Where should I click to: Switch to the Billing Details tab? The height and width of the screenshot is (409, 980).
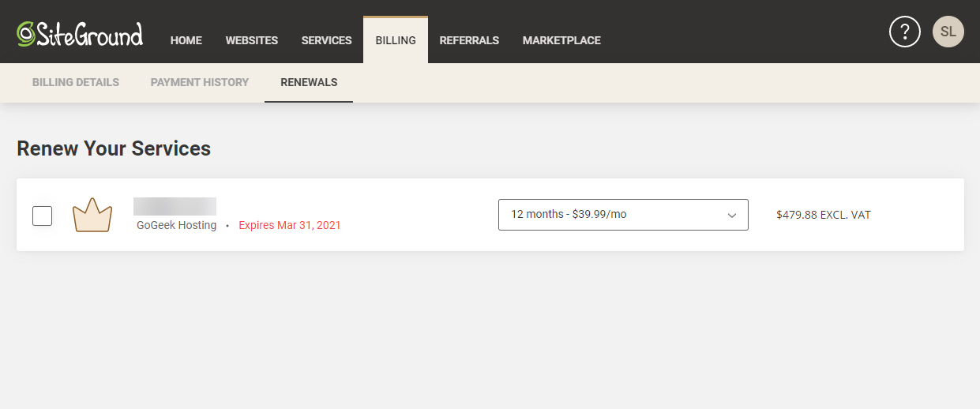click(76, 82)
